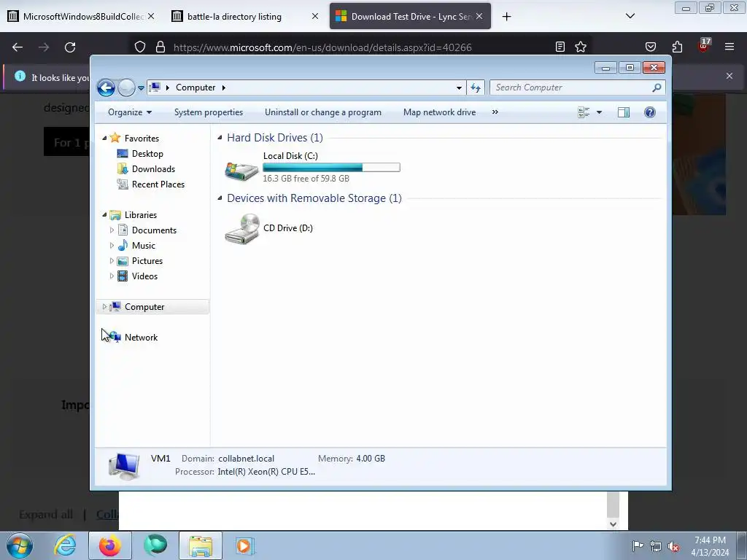Image resolution: width=747 pixels, height=560 pixels.
Task: Click the Expand all link on webpage
Action: (x=46, y=515)
